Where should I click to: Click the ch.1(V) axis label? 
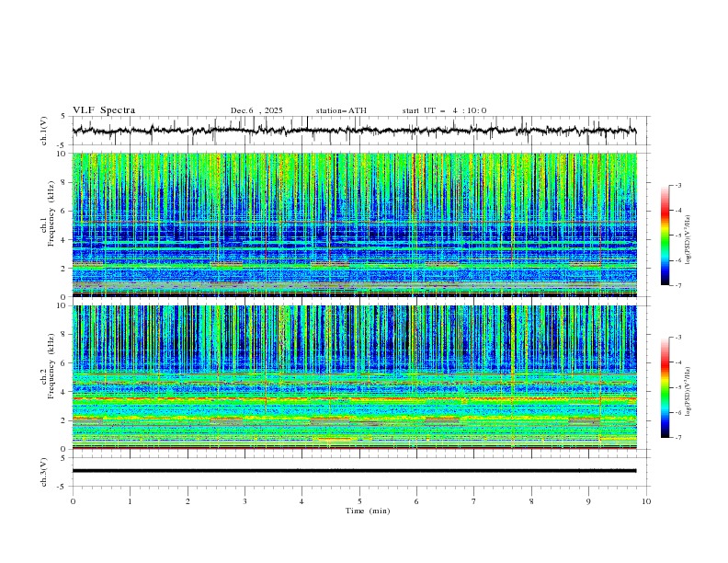(x=45, y=131)
